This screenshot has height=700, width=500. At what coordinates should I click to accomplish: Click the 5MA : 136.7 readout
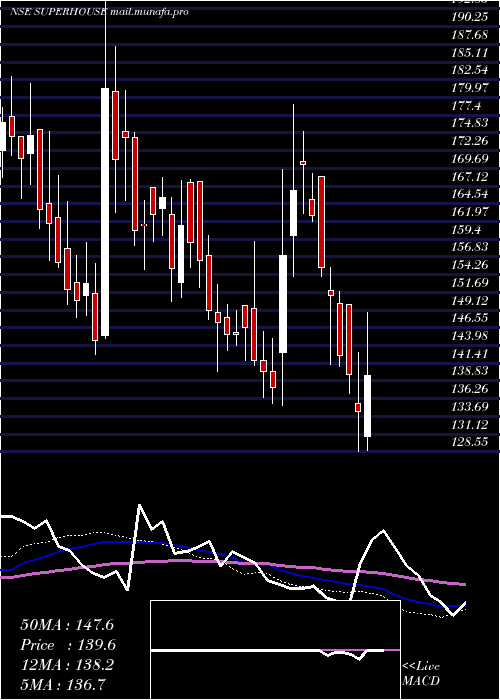[63, 685]
